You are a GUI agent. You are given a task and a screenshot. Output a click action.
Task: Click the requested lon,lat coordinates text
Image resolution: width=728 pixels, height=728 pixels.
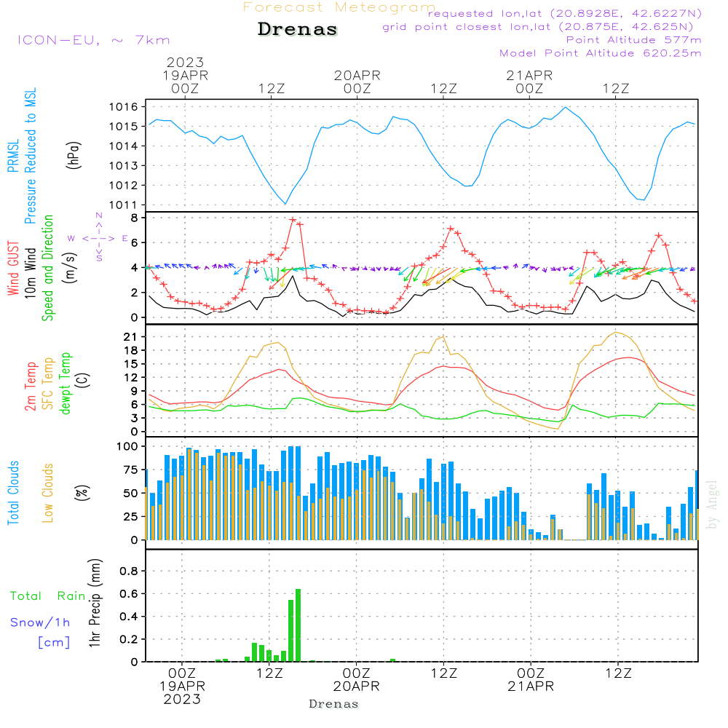tap(565, 13)
